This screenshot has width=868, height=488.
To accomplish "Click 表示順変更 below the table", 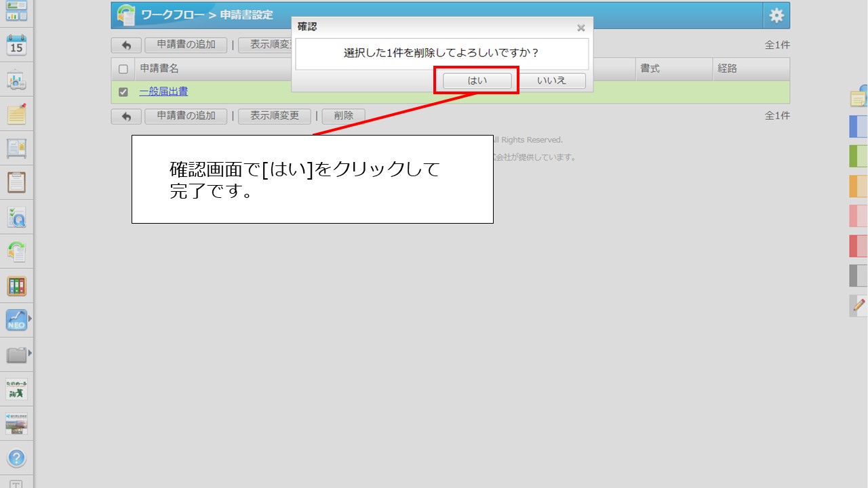I will click(x=275, y=117).
